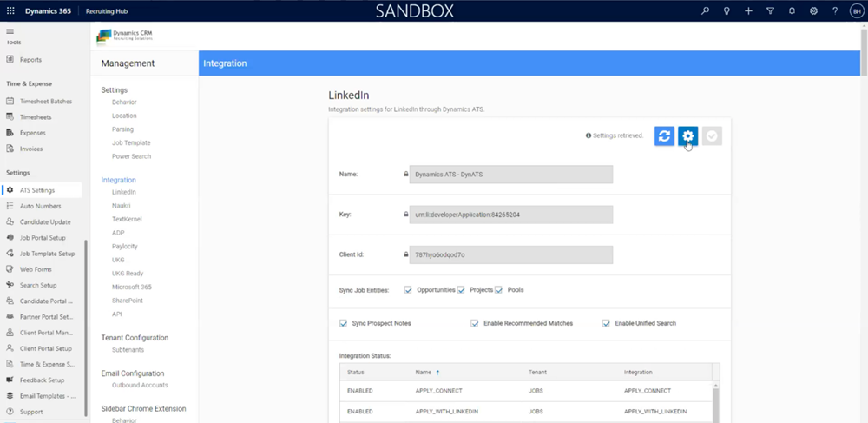
Task: Open the LinkedIn integration menu item
Action: [x=124, y=192]
